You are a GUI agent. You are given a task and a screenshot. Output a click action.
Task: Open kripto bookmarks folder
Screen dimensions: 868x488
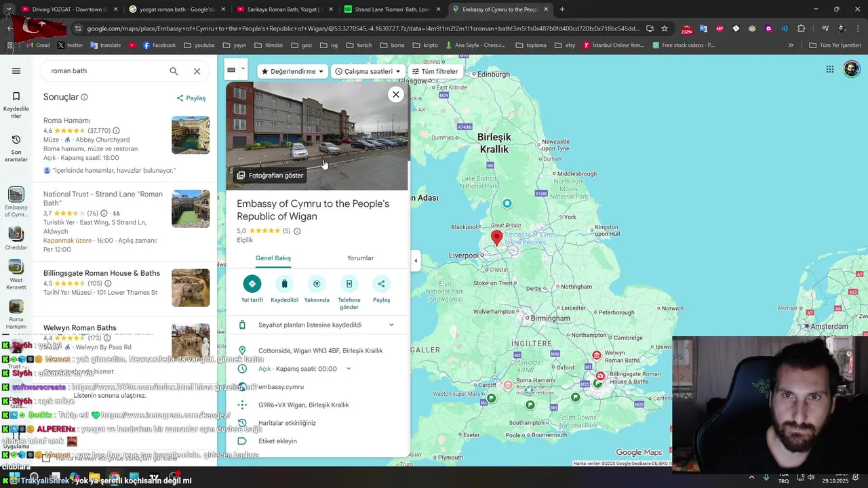point(425,45)
